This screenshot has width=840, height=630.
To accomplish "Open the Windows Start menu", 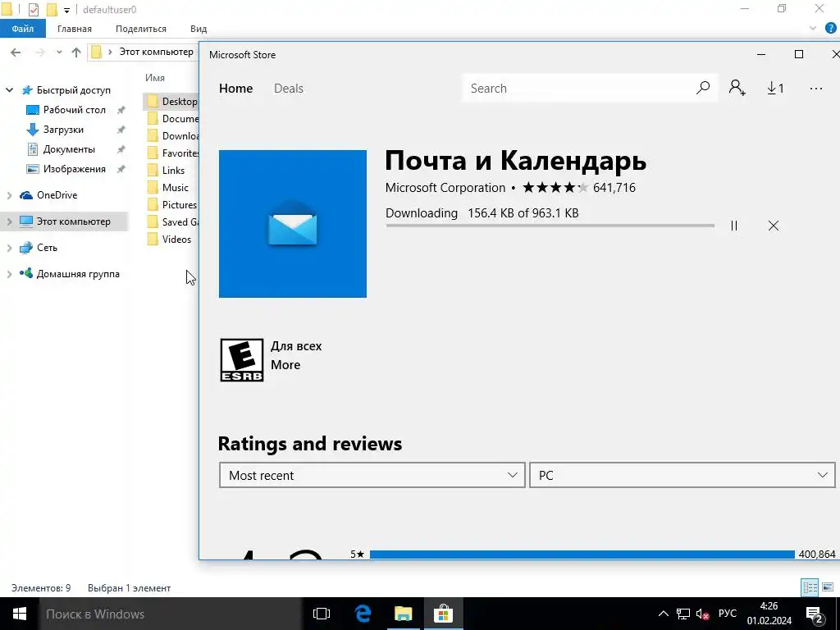I will point(20,614).
